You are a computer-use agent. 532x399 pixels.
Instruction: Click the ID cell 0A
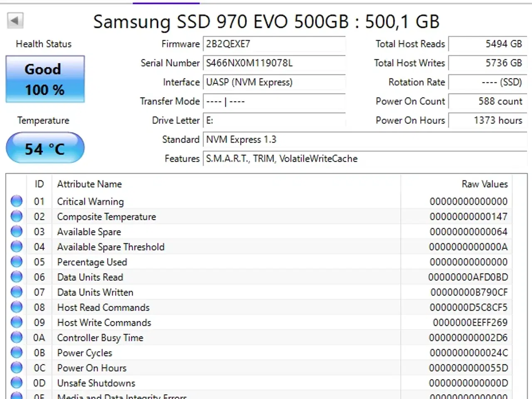(x=39, y=338)
